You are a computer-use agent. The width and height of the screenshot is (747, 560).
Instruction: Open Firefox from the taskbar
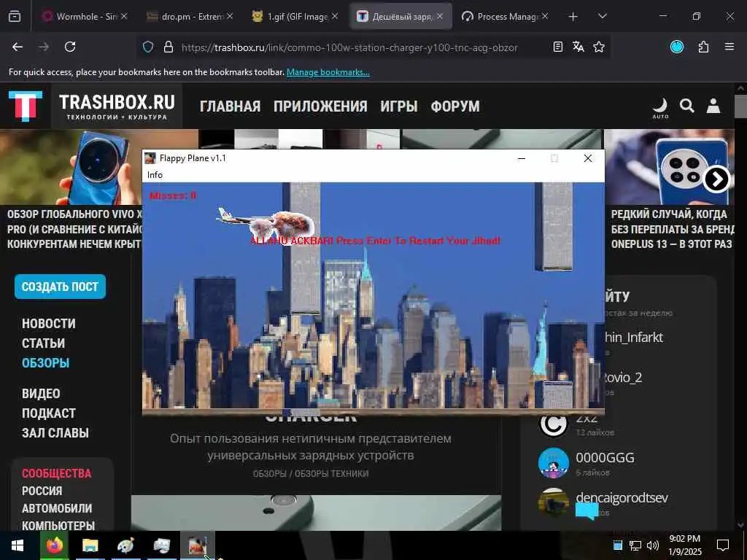pos(55,545)
